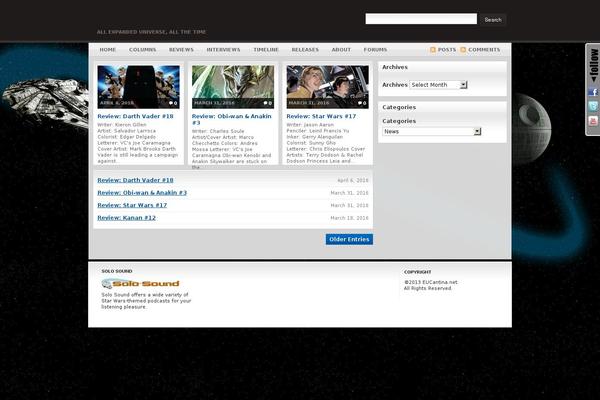Open the Columns menu

coord(142,50)
